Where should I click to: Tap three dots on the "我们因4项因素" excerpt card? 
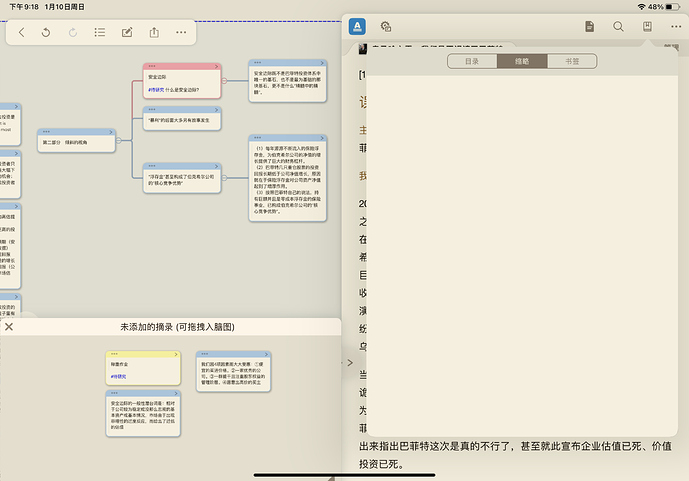(x=205, y=354)
